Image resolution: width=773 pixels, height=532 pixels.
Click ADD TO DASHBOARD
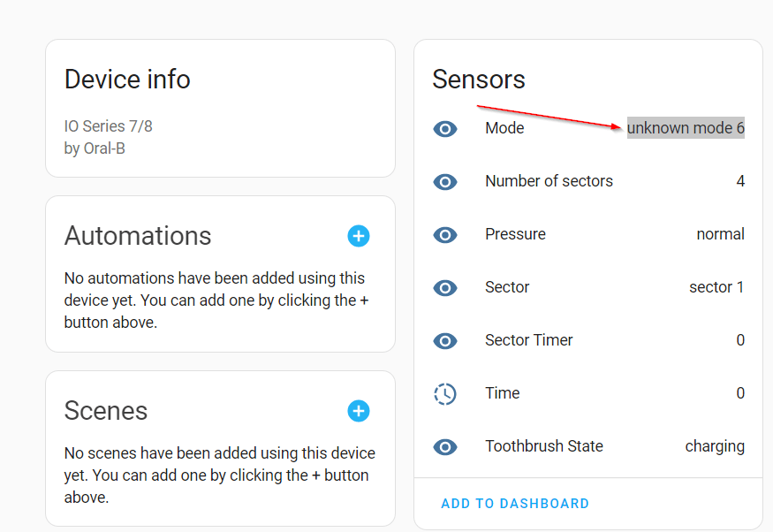coord(515,503)
